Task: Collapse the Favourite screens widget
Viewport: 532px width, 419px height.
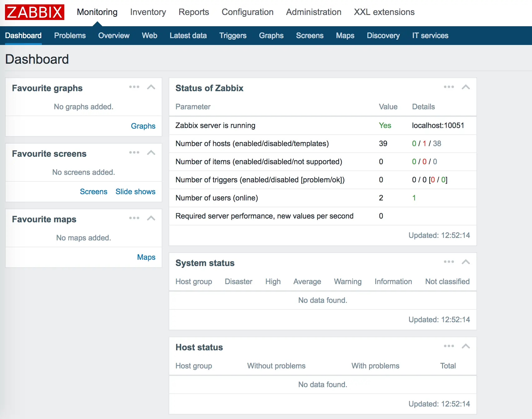Action: [x=151, y=153]
